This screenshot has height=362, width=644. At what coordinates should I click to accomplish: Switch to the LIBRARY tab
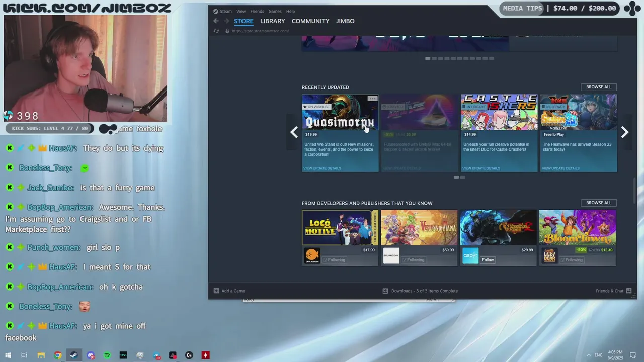273,21
